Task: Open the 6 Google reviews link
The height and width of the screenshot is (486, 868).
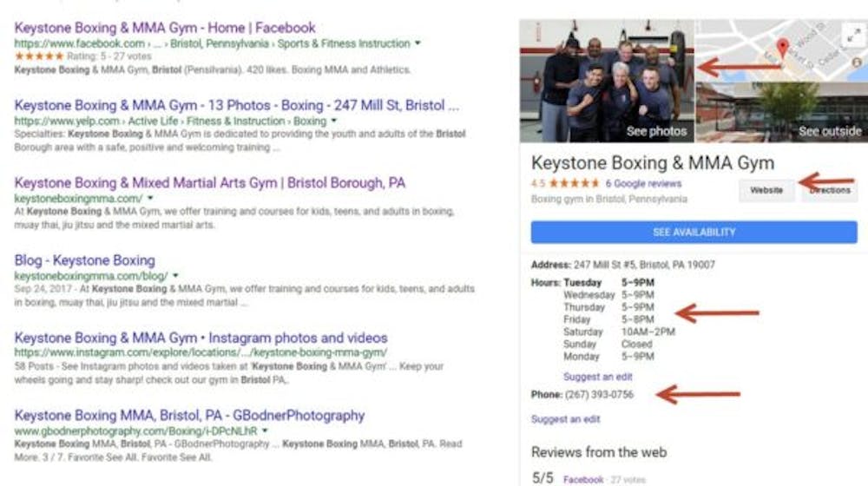Action: [643, 184]
